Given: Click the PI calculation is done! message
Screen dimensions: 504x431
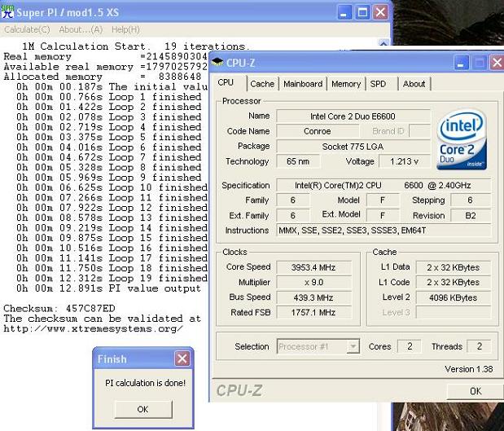Looking at the screenshot, I should [x=145, y=383].
